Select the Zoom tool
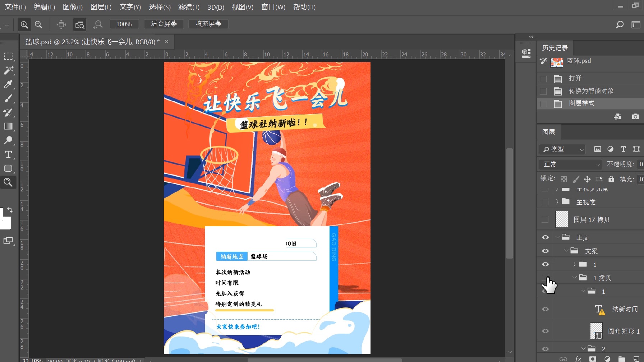 (x=8, y=182)
